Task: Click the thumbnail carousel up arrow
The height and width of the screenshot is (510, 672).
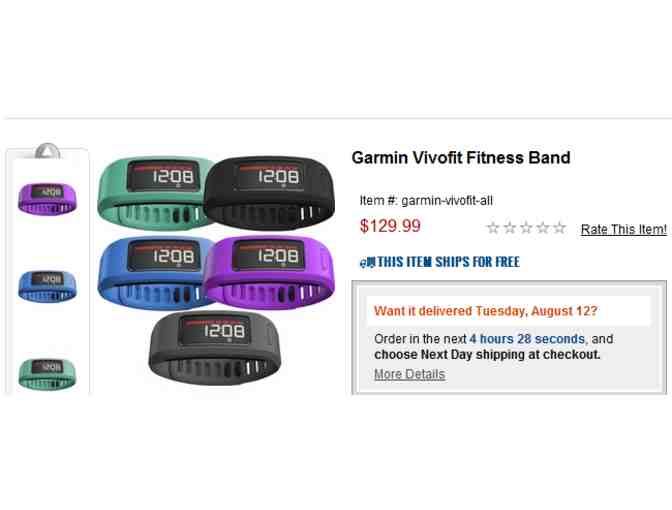Action: tap(47, 151)
